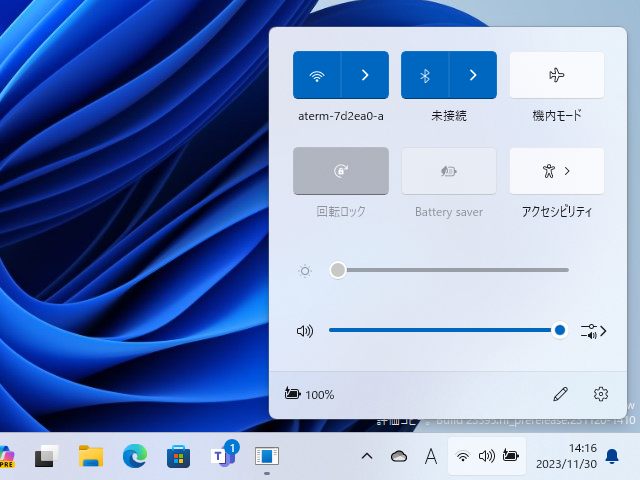Click the tray Wi-Fi icon

[462, 456]
